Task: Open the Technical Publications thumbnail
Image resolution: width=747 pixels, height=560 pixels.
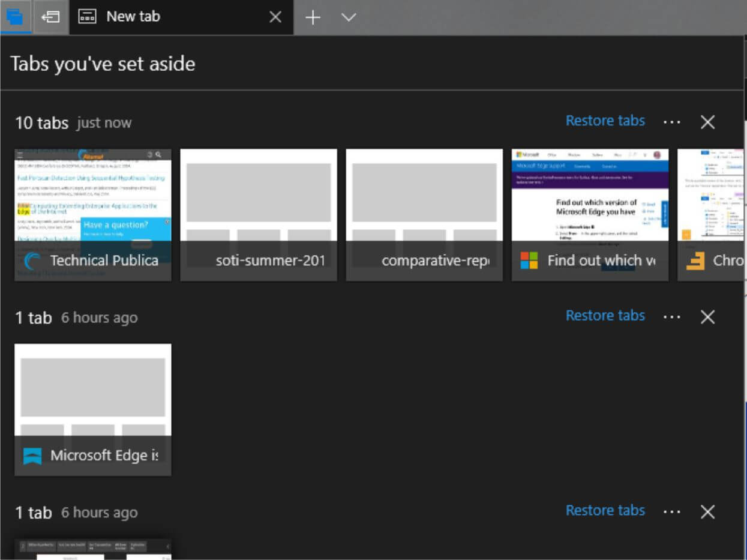Action: tap(93, 215)
